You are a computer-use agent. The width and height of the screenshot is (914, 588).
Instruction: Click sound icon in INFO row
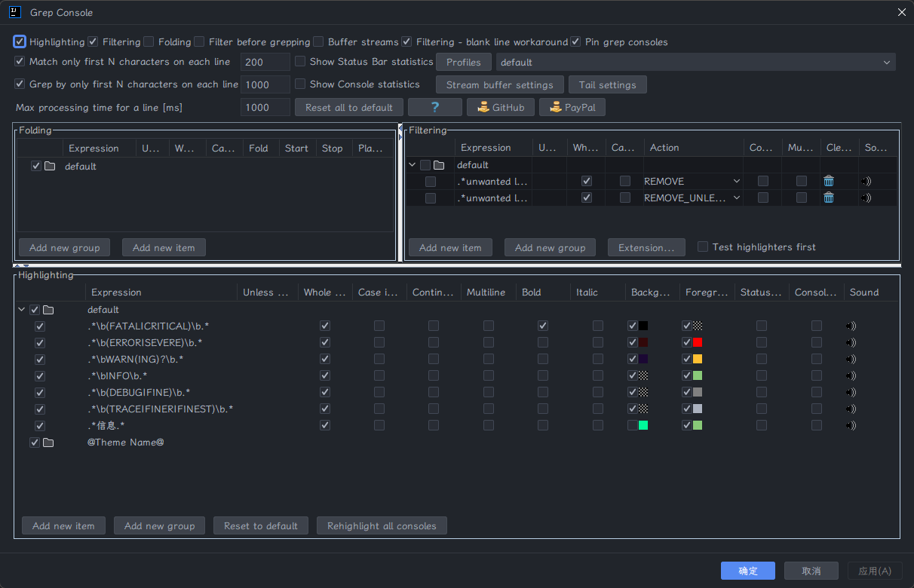tap(851, 376)
